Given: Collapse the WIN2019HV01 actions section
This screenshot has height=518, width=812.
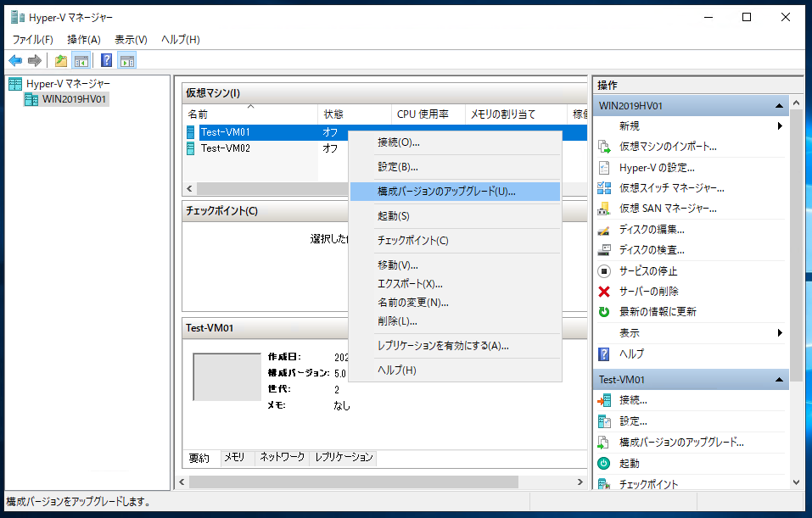Looking at the screenshot, I should (778, 106).
